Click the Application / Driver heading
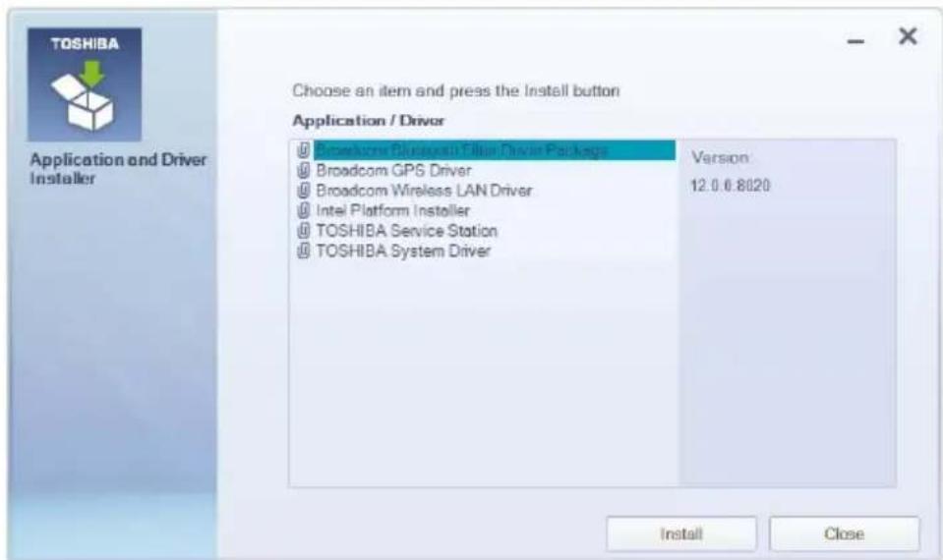Viewport: 943px width, 560px height. pyautogui.click(x=368, y=120)
